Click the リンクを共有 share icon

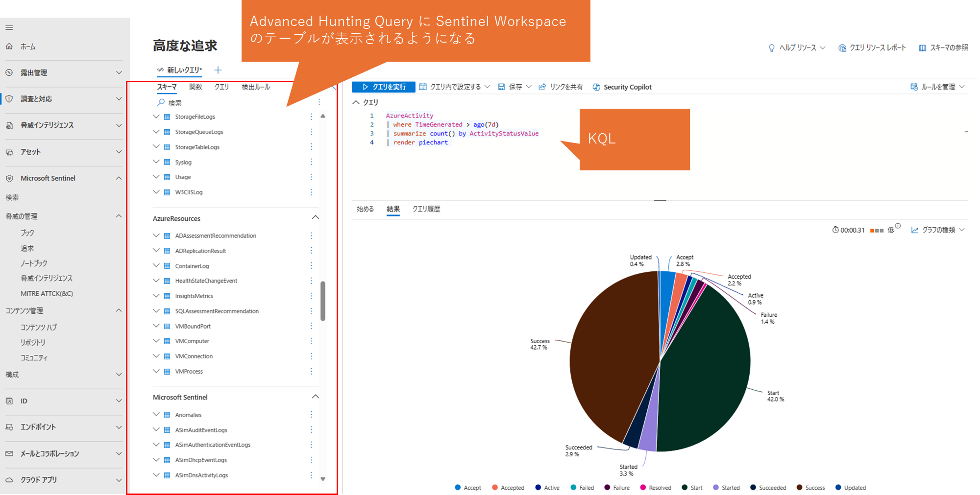coord(542,87)
